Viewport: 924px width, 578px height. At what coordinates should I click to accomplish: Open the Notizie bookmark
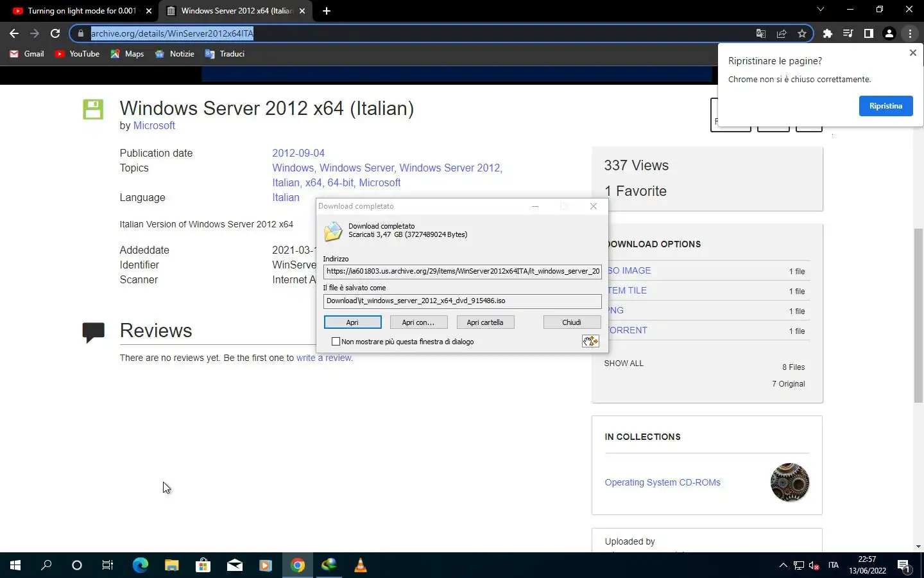pos(175,54)
